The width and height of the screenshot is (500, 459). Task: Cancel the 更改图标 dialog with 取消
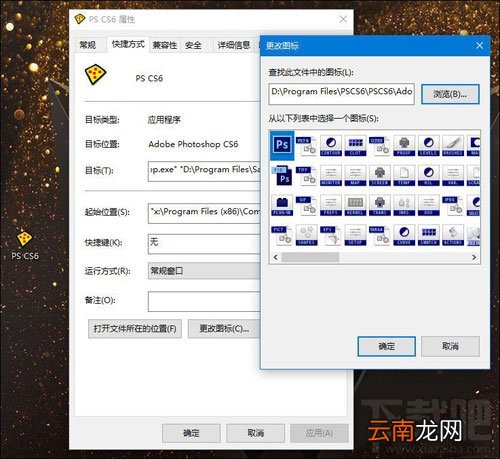[450, 346]
